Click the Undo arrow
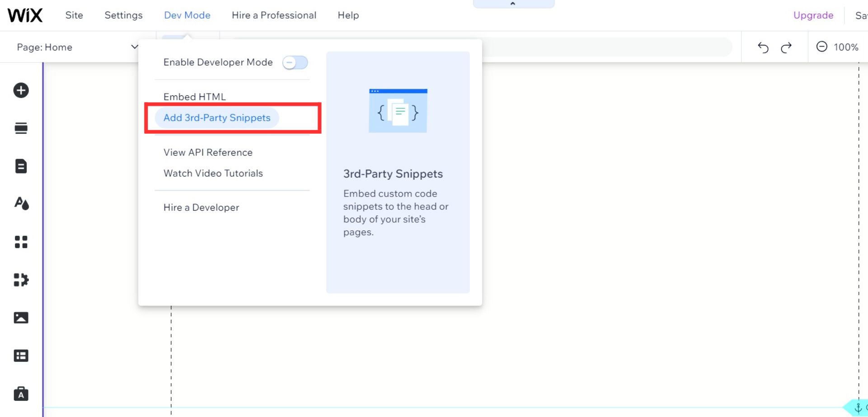Screen dimensions: 868x417 click(x=763, y=47)
